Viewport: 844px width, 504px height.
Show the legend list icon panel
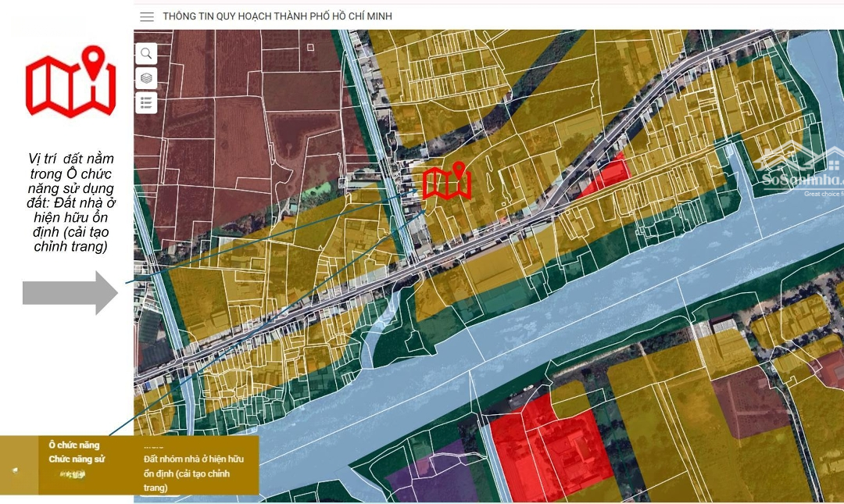146,102
